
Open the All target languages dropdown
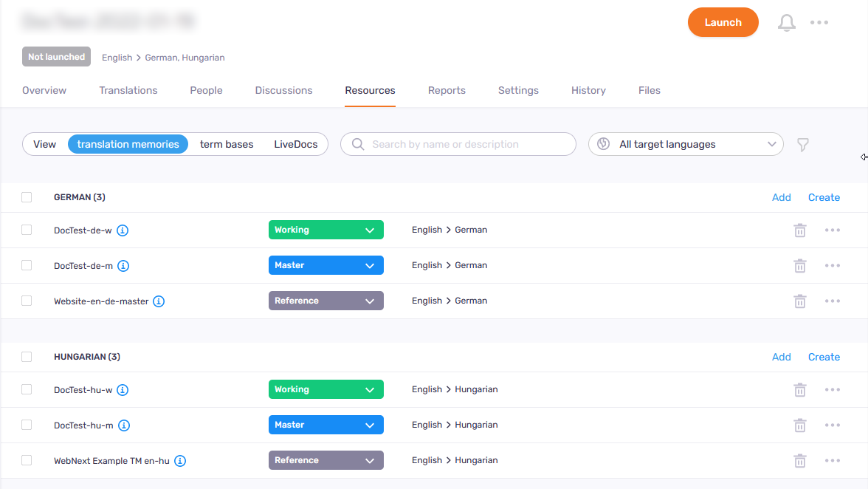tap(686, 144)
